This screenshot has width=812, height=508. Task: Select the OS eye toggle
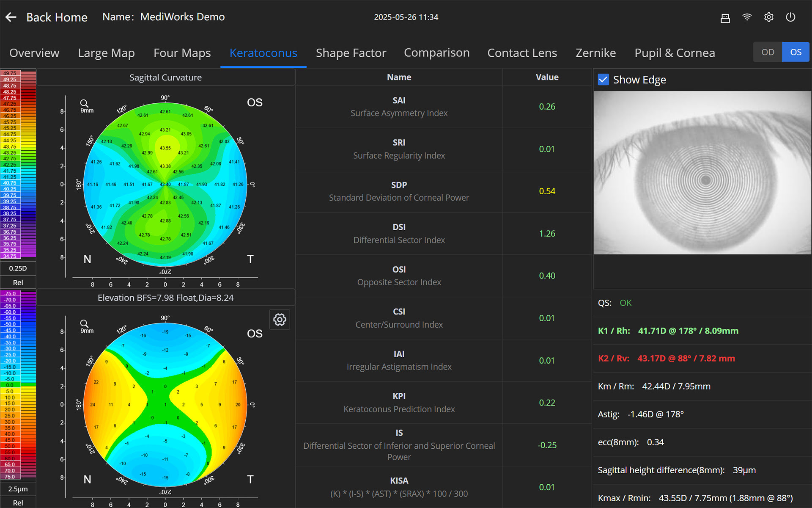pos(796,52)
